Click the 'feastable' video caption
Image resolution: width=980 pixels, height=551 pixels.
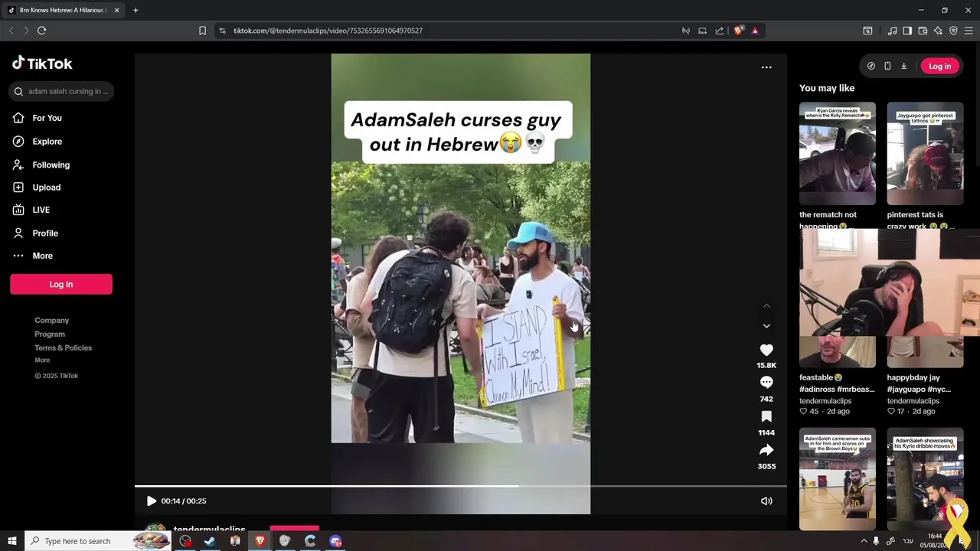(836, 383)
